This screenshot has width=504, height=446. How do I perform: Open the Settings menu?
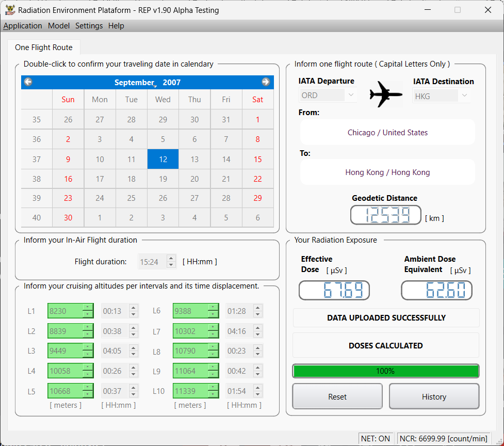tap(89, 26)
